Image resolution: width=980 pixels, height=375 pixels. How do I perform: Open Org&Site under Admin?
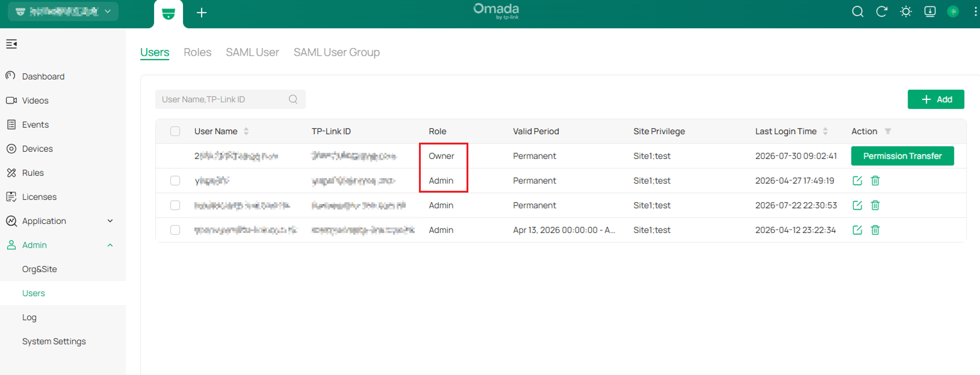click(40, 269)
